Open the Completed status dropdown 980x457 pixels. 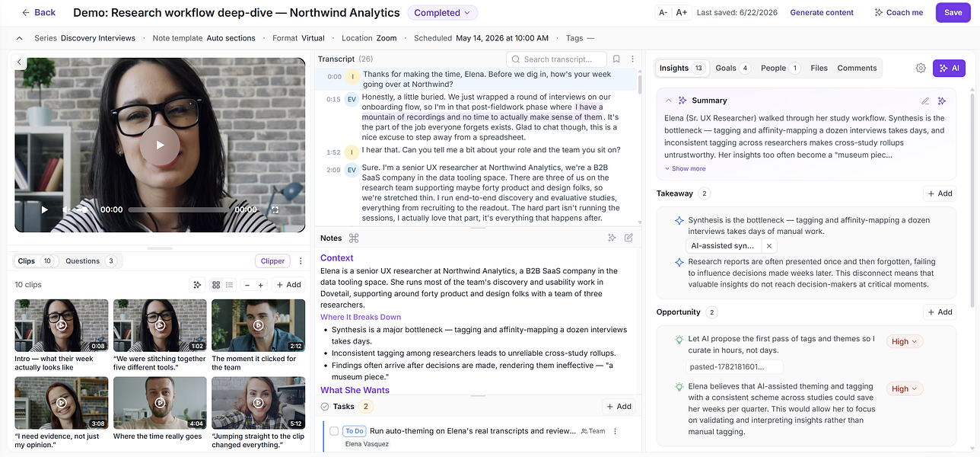(x=443, y=12)
